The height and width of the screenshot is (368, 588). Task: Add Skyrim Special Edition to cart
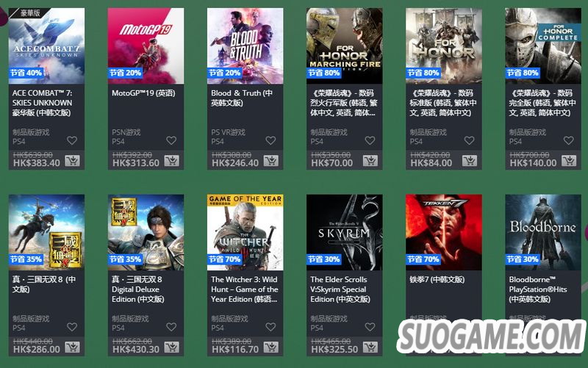coord(370,347)
